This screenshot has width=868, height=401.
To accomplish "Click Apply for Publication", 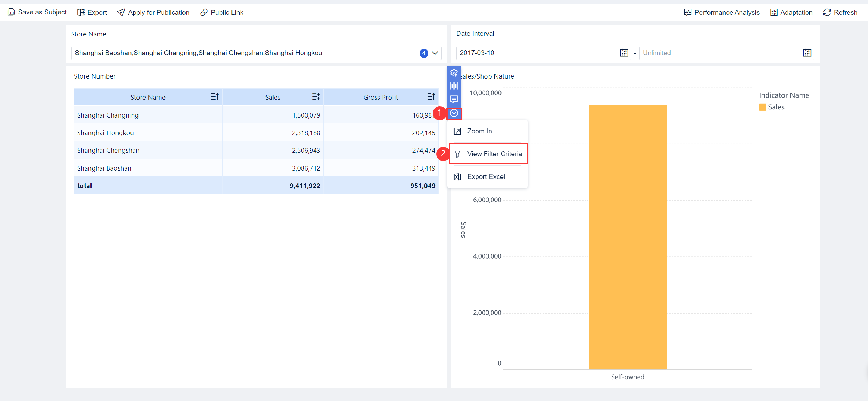I will [x=153, y=12].
